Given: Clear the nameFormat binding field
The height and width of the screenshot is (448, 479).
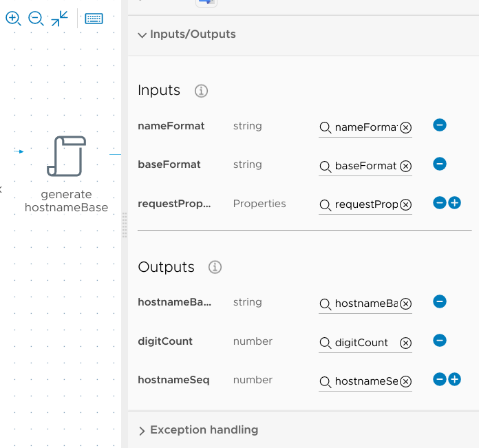Looking at the screenshot, I should coord(406,127).
